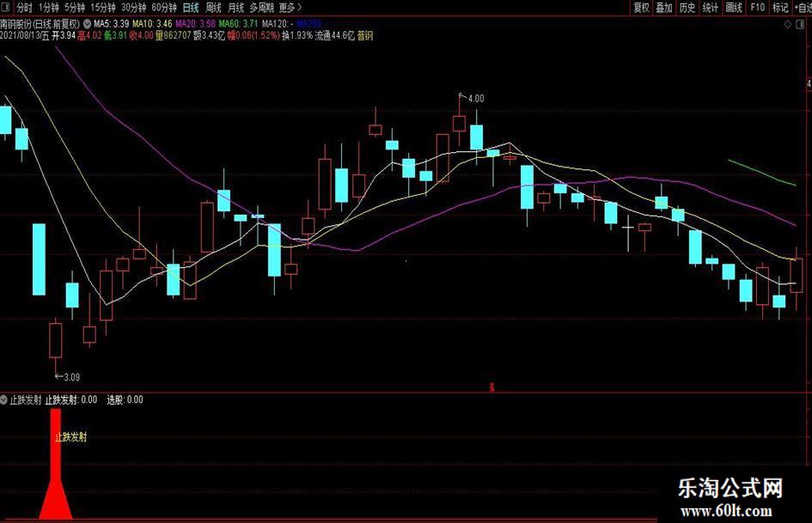Click the date 2021/08/13/五 in the info line
812x523 pixels.
coord(25,36)
